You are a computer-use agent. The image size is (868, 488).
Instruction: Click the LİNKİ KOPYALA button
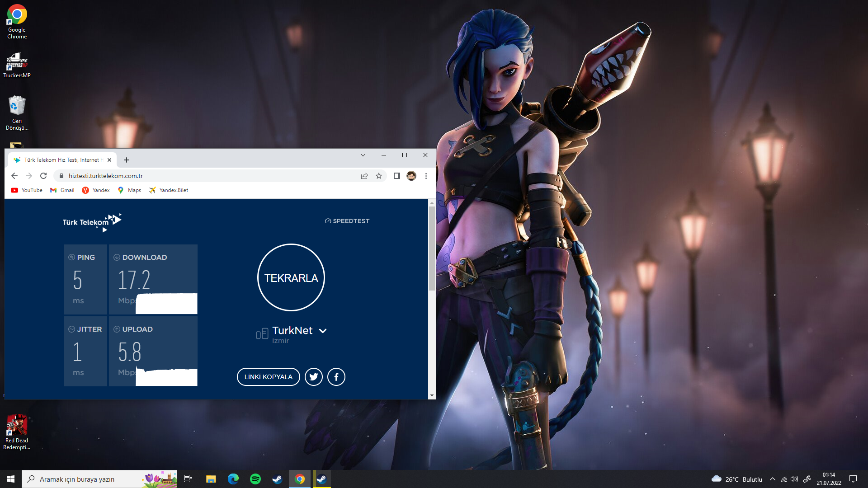(x=268, y=377)
